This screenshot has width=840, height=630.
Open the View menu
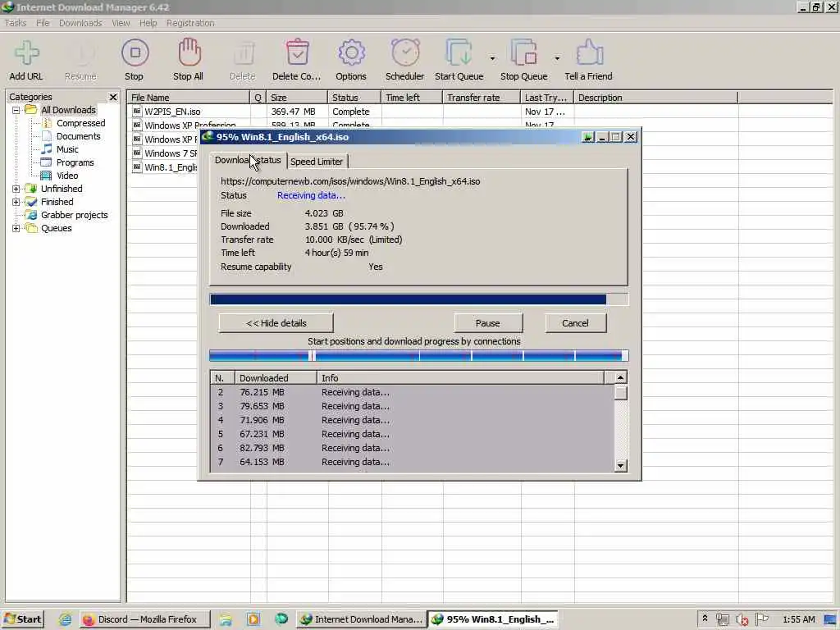tap(121, 23)
